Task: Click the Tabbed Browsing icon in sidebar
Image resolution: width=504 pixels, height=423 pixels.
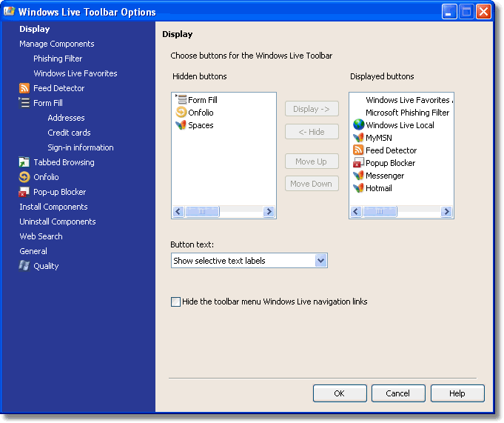Action: (24, 162)
